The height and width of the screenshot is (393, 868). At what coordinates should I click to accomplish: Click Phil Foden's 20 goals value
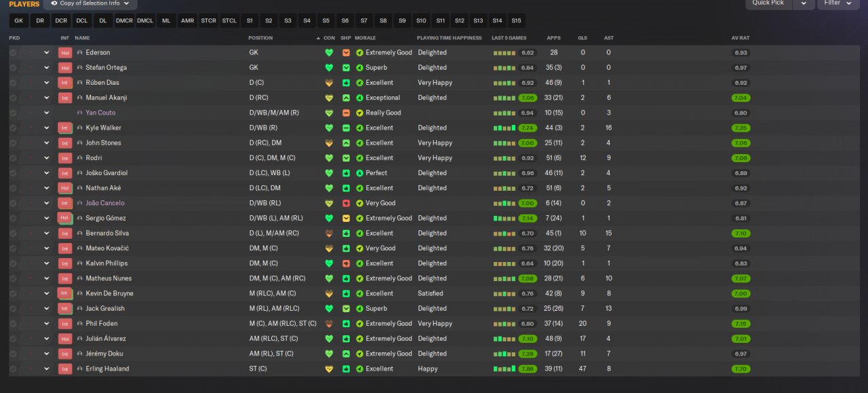(x=583, y=324)
